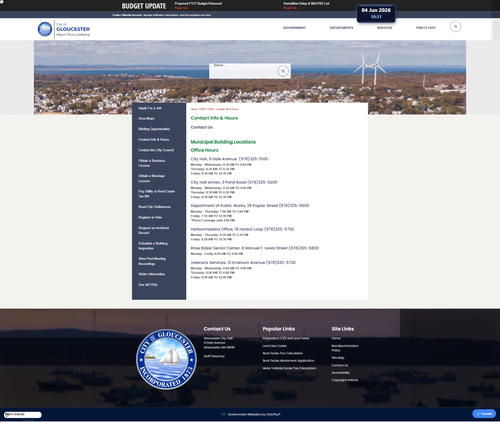This screenshot has width=500, height=422.
Task: Click City Hall, 9 Dale Avenue entry
Action: tap(229, 159)
